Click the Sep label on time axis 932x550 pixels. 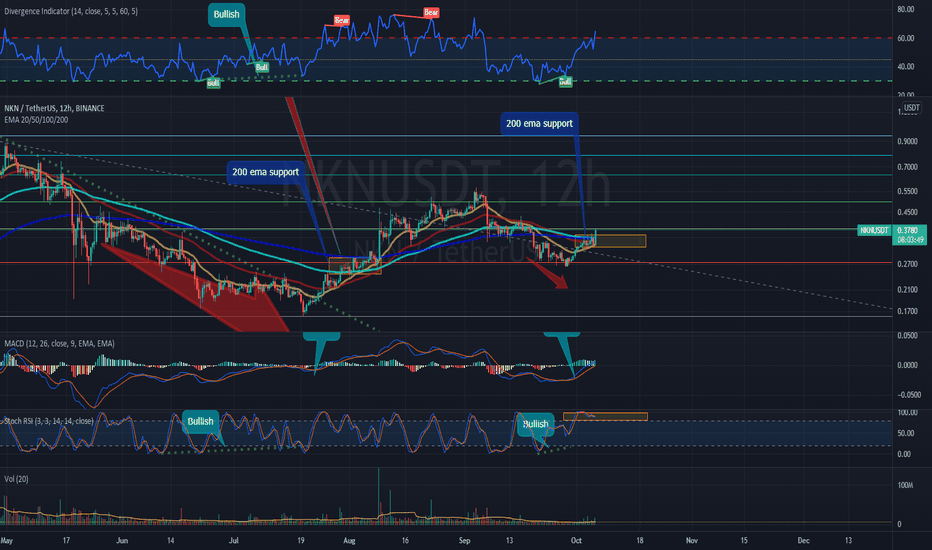coord(465,540)
